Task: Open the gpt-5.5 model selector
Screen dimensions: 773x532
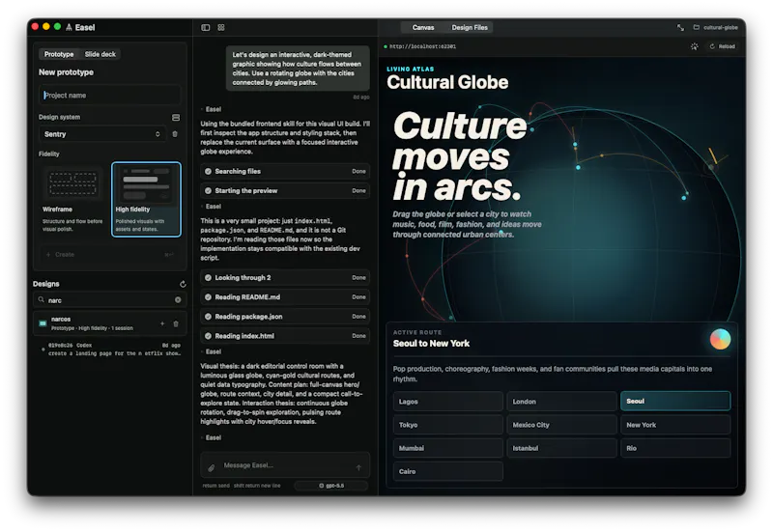Action: click(331, 486)
